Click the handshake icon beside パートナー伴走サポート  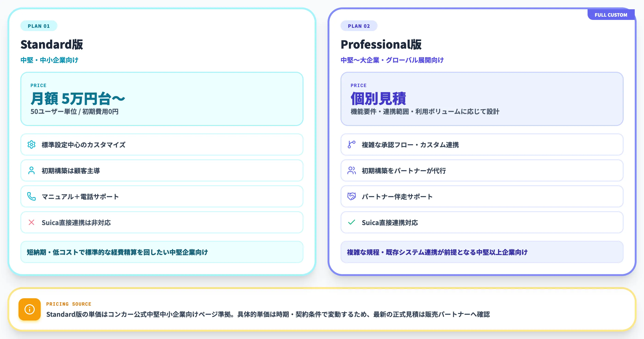(352, 197)
